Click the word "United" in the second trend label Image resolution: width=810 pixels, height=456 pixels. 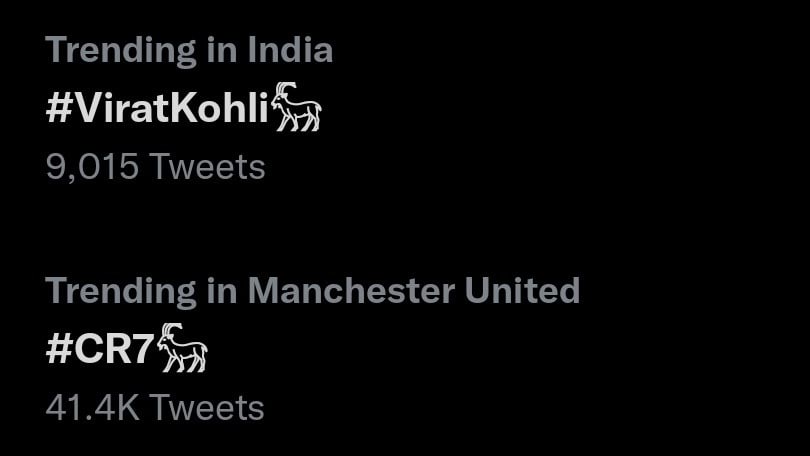pyautogui.click(x=522, y=291)
